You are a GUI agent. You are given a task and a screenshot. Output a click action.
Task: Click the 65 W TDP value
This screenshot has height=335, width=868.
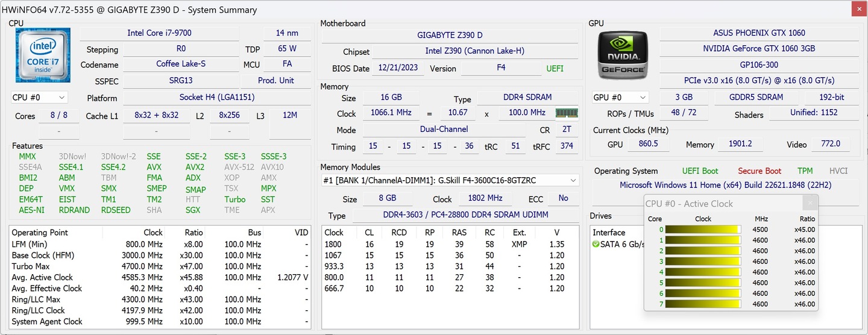(288, 48)
